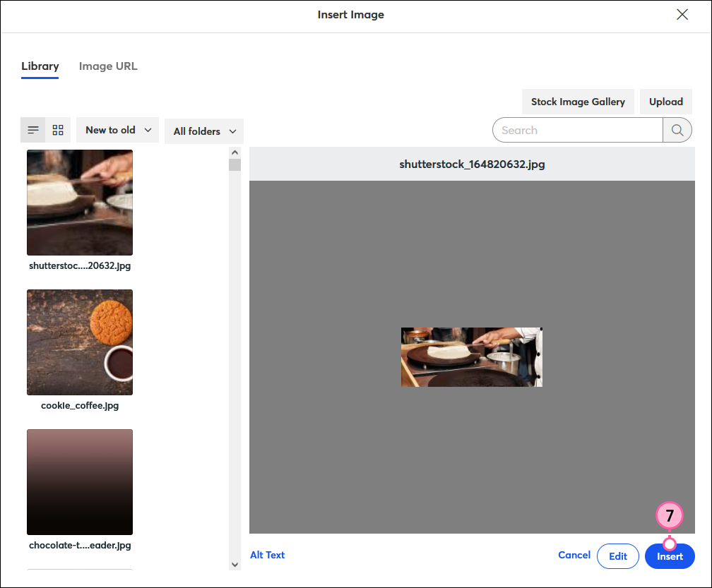Image resolution: width=712 pixels, height=588 pixels.
Task: Click the chocolate-t....eader.jpg file name
Action: pyautogui.click(x=80, y=546)
